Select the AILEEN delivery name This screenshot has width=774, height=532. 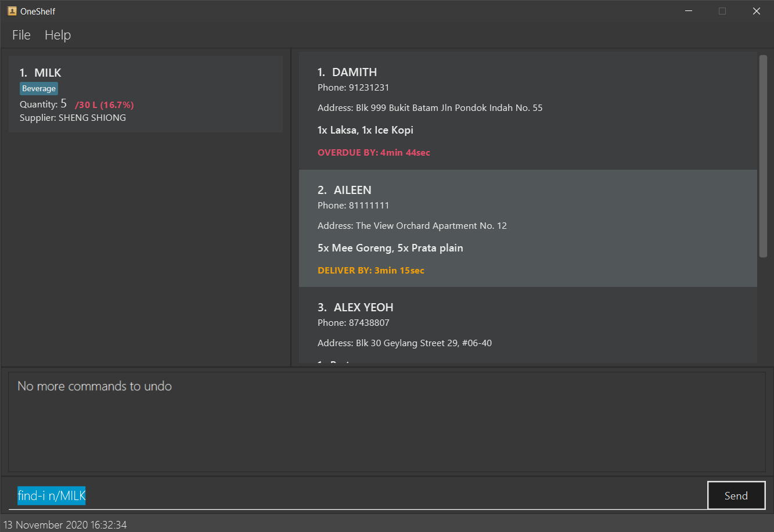[352, 190]
